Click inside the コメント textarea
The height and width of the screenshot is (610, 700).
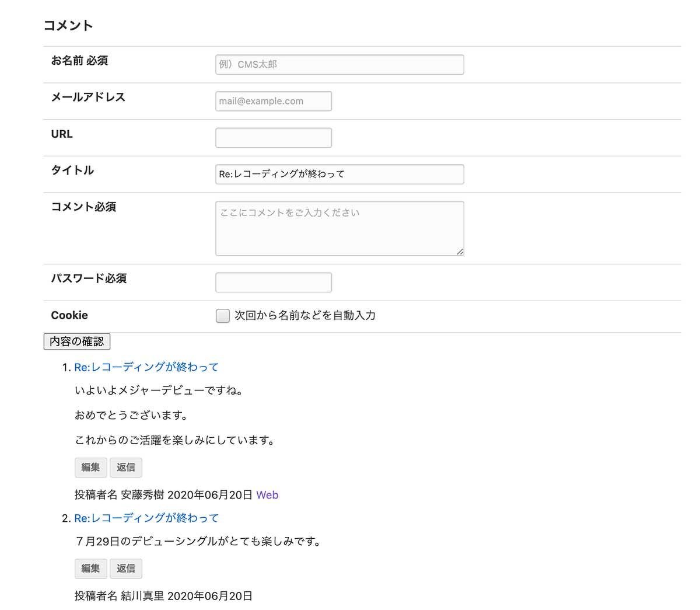(339, 228)
